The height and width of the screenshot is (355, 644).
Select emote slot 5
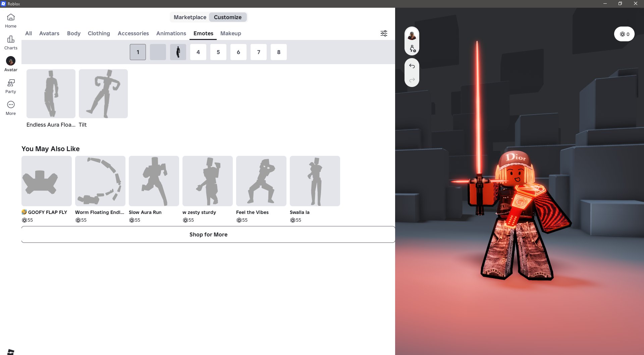pos(218,52)
